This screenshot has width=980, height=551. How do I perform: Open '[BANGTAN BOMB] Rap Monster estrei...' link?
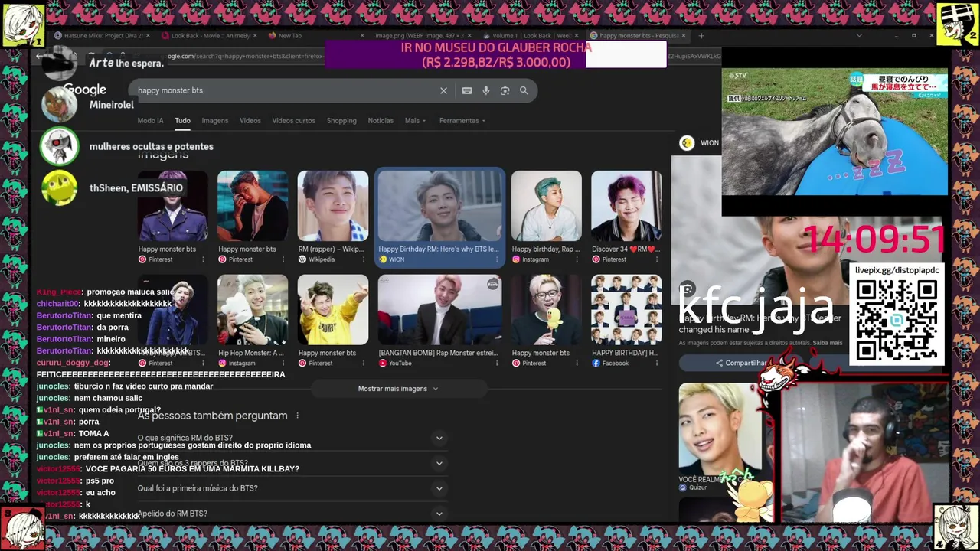tap(438, 353)
